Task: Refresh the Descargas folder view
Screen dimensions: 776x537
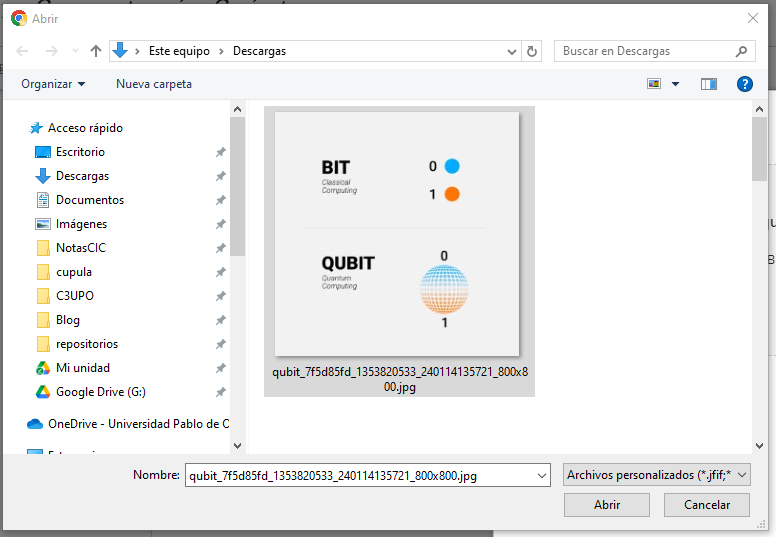Action: coord(532,51)
